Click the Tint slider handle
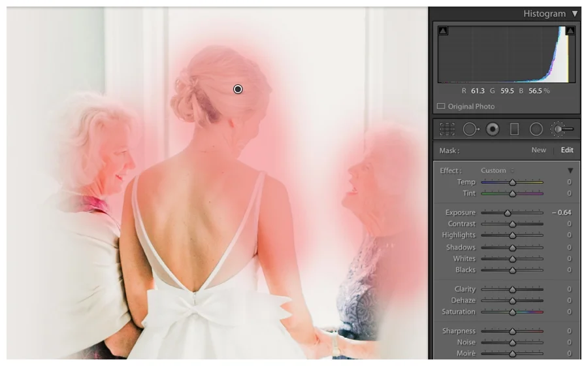 [512, 194]
